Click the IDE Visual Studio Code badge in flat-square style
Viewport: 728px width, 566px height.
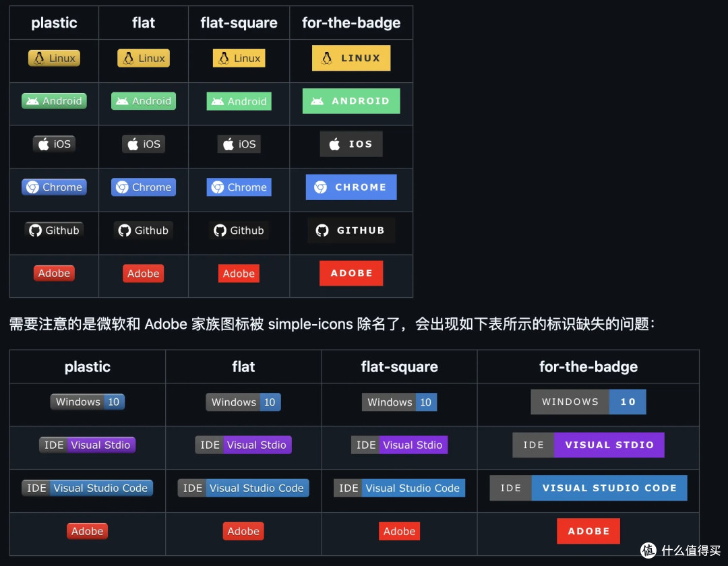click(399, 488)
